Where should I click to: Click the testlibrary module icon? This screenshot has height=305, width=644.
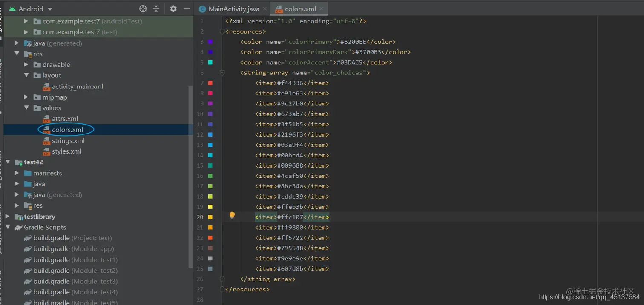pyautogui.click(x=18, y=217)
